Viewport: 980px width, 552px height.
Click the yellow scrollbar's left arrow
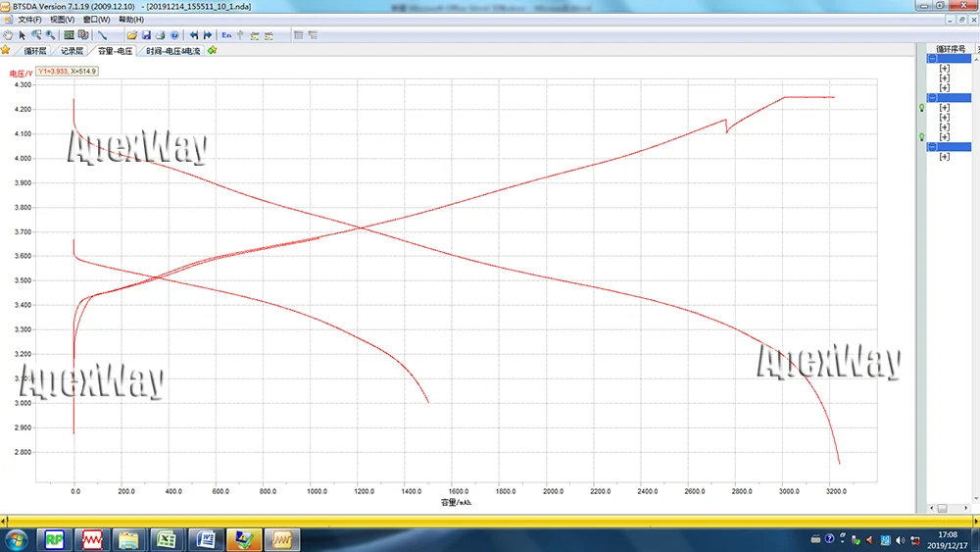[x=4, y=520]
